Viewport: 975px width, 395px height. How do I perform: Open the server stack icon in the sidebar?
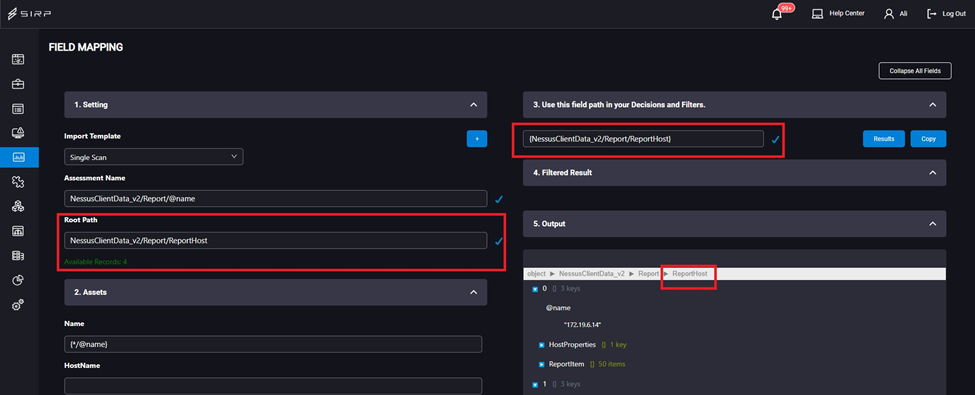tap(18, 256)
